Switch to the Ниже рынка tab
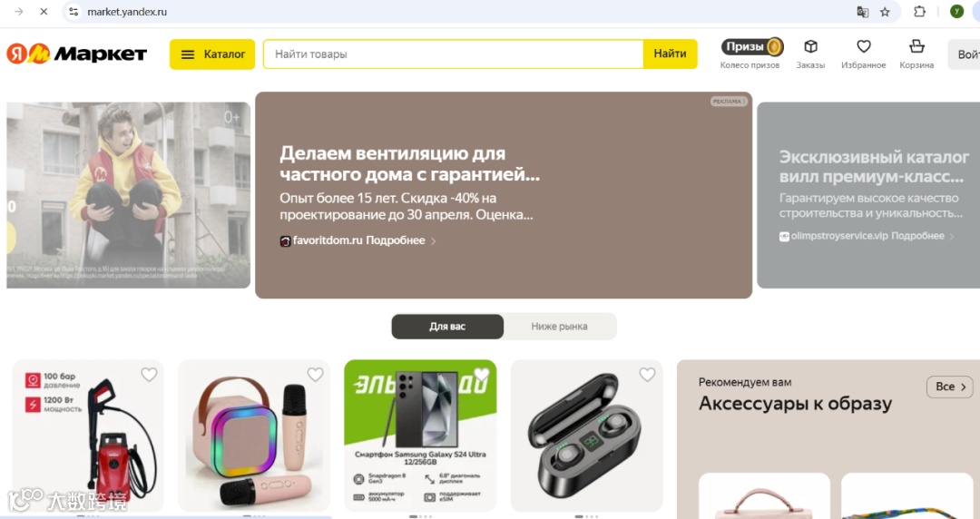The width and height of the screenshot is (980, 519). pos(559,327)
